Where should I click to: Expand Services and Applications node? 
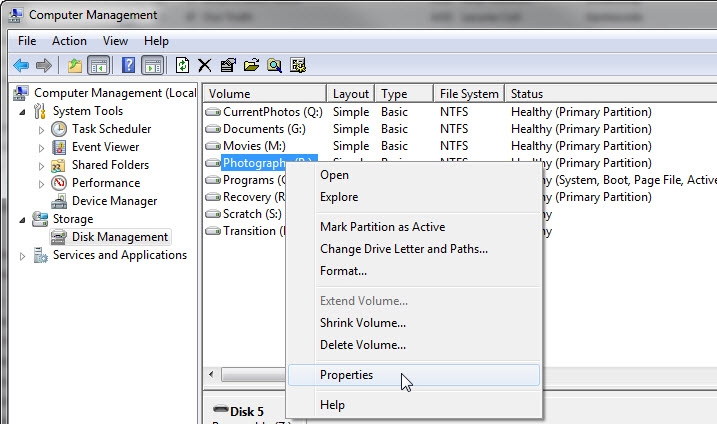pos(22,257)
